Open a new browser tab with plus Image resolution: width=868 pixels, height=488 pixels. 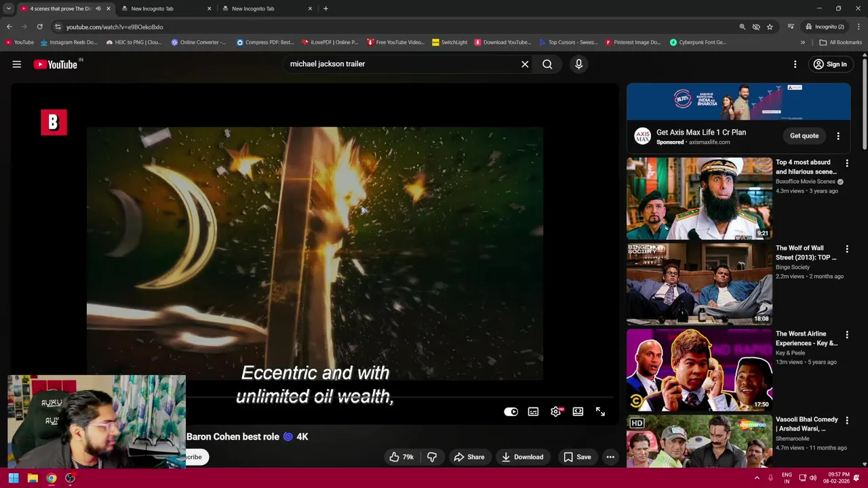(325, 9)
